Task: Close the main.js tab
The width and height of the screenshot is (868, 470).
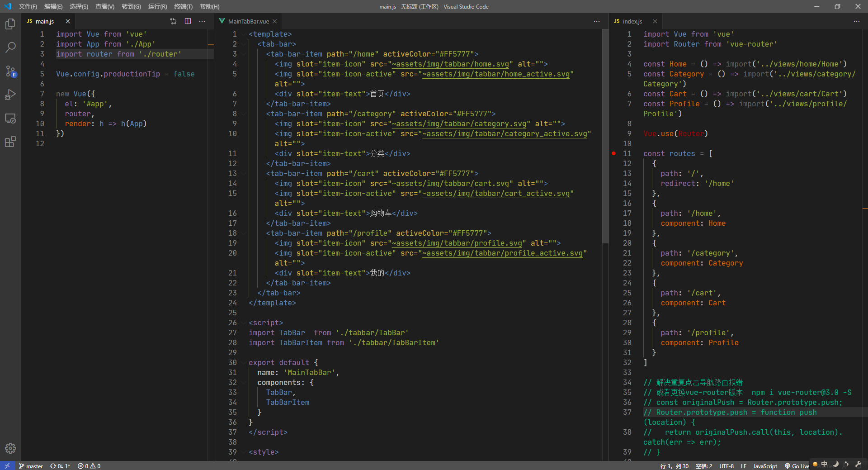Action: pos(68,21)
